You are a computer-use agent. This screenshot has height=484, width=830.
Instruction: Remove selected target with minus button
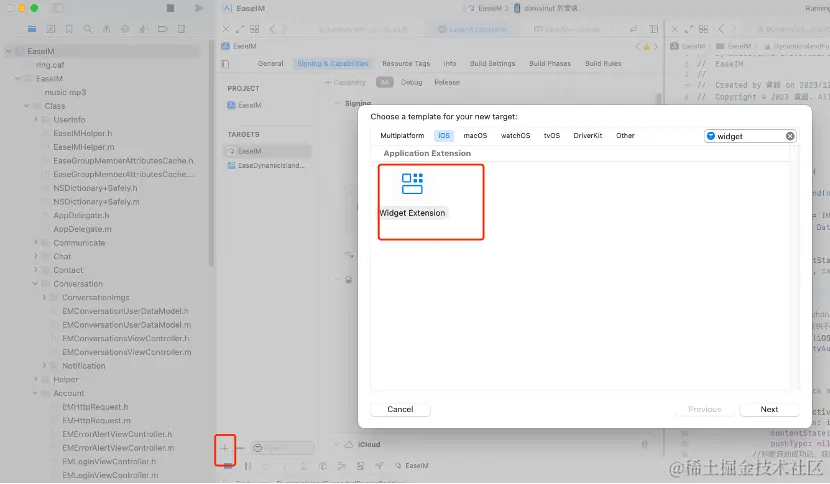pyautogui.click(x=240, y=449)
